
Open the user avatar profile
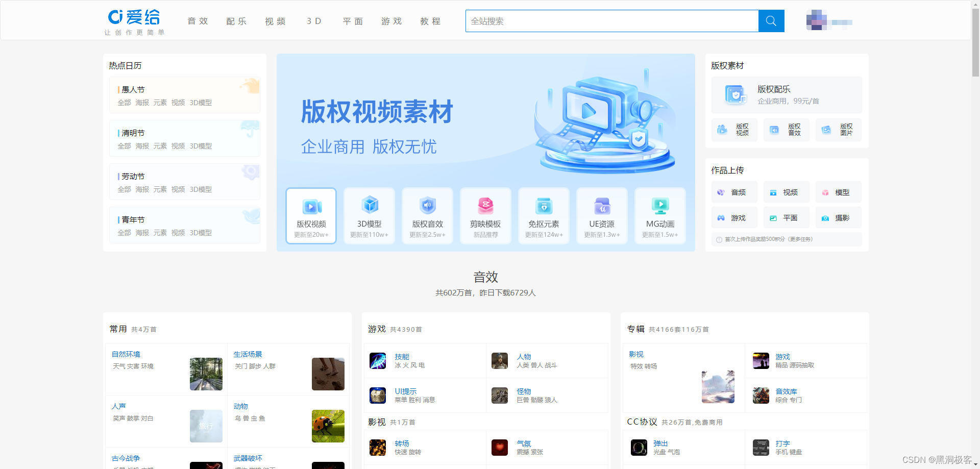click(817, 20)
